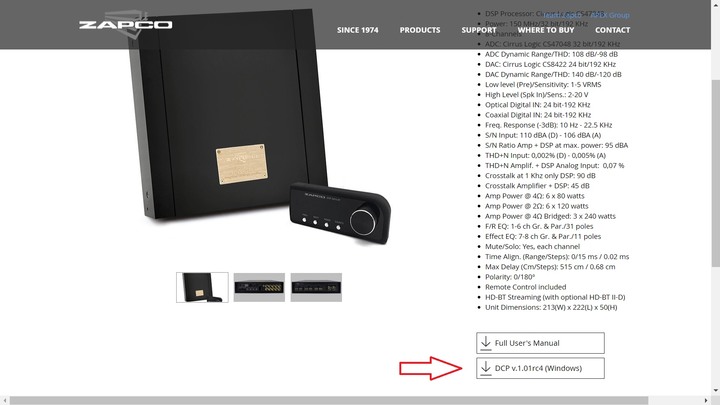Select first thumbnail of amplifier with remote
Viewport: 720px width, 405px height.
point(202,287)
